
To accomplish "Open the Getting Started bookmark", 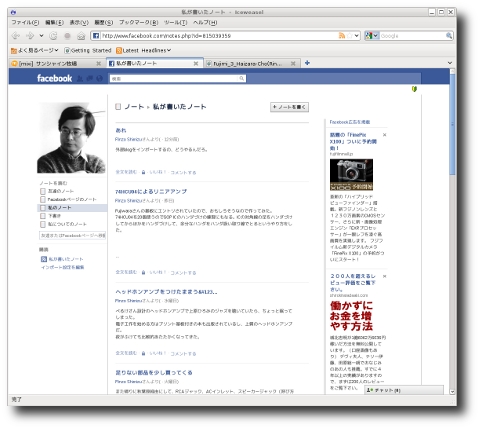I will [87, 50].
